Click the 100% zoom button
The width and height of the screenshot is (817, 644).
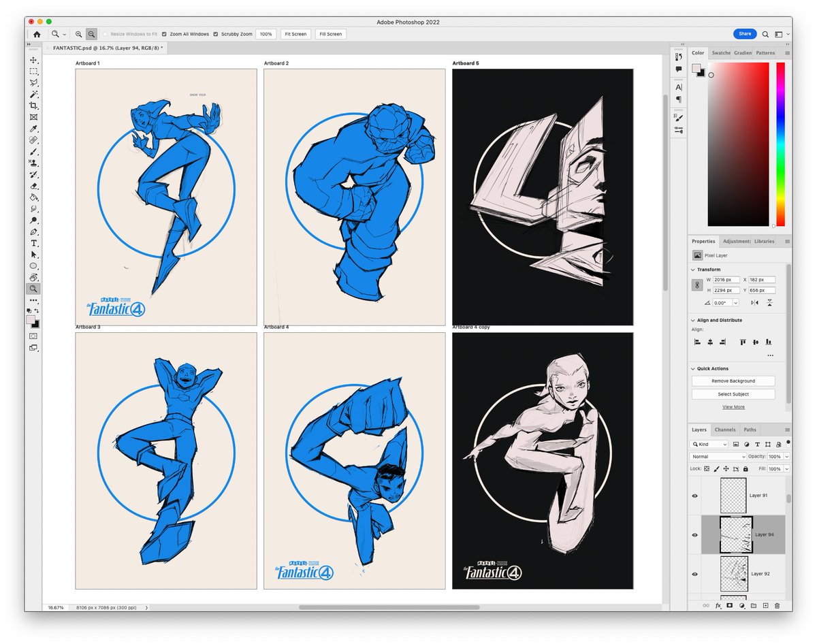click(266, 34)
